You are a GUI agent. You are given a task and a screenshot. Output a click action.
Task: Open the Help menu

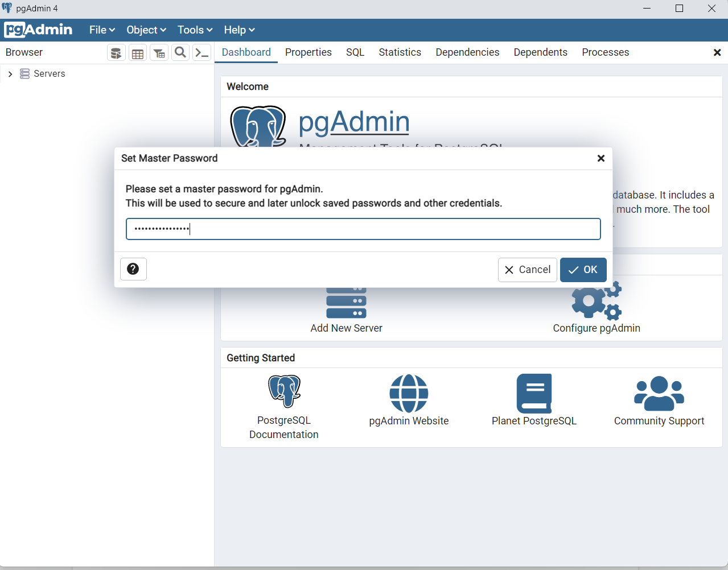click(x=239, y=30)
